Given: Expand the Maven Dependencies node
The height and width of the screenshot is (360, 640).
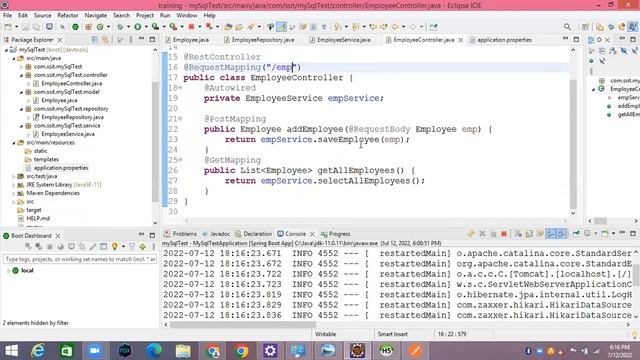Looking at the screenshot, I should pos(14,193).
